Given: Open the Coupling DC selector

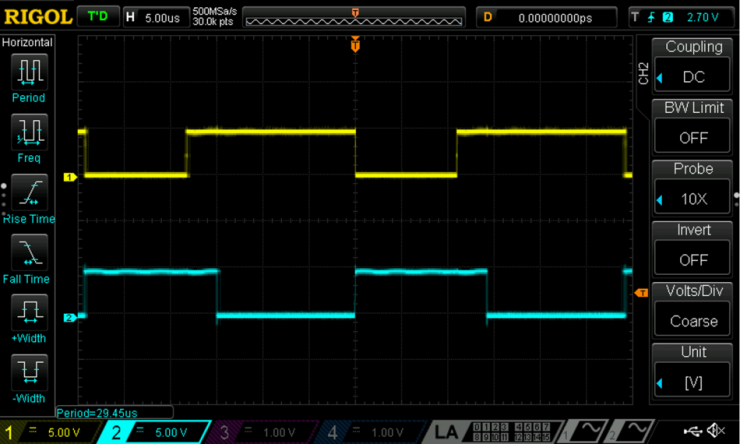Looking at the screenshot, I should point(693,65).
